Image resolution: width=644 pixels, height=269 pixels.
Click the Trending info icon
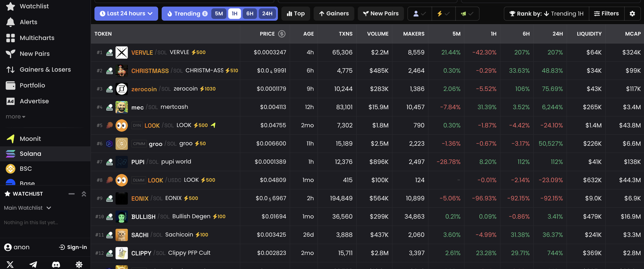pos(205,14)
